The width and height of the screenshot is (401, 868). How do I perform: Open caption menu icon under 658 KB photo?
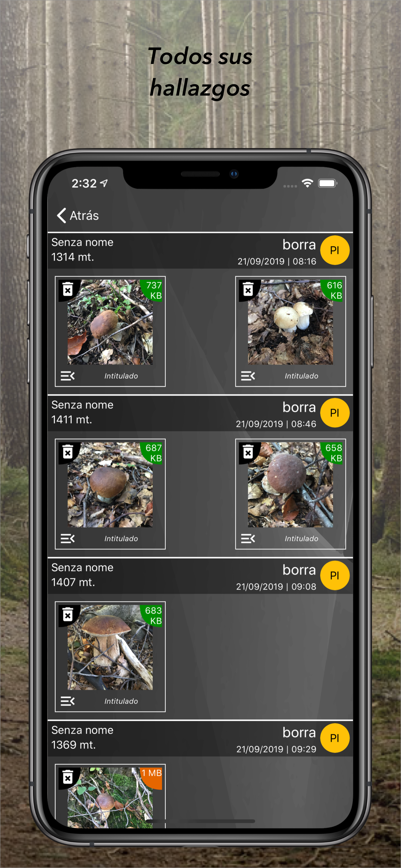pyautogui.click(x=248, y=538)
